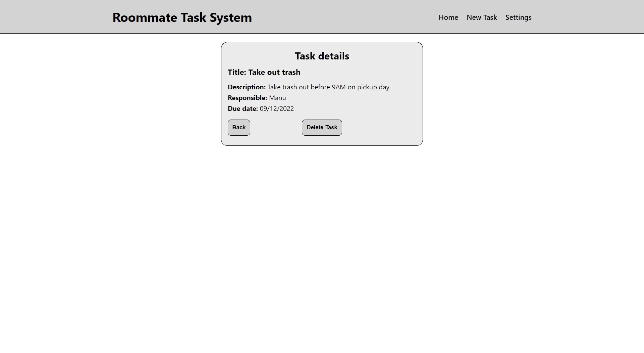Image resolution: width=644 pixels, height=353 pixels.
Task: Click the pickup day description text
Action: [x=376, y=87]
